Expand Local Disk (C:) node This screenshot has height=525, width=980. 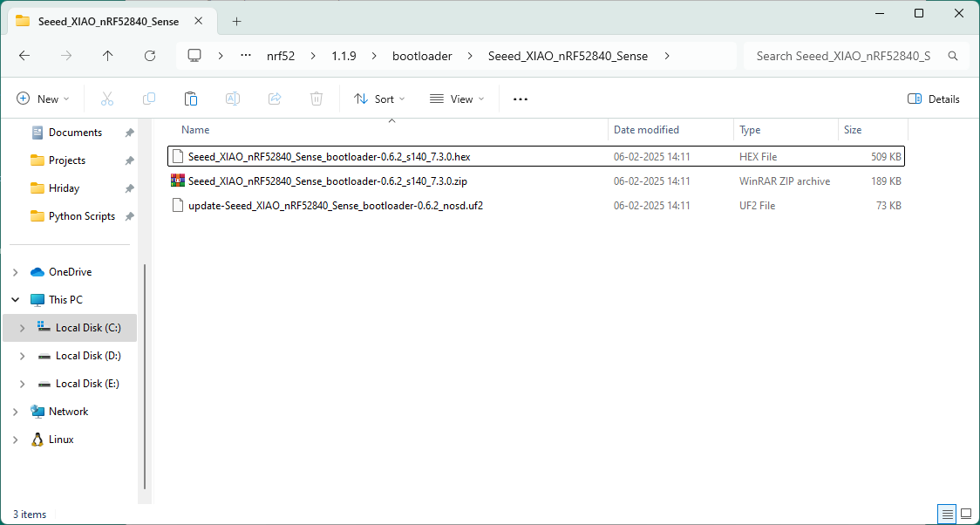(23, 328)
